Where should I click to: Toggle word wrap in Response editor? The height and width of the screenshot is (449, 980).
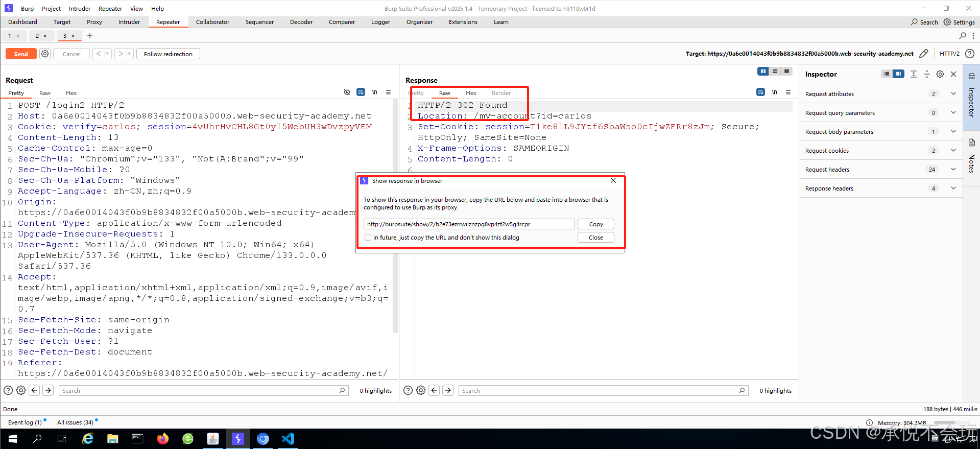[x=760, y=92]
